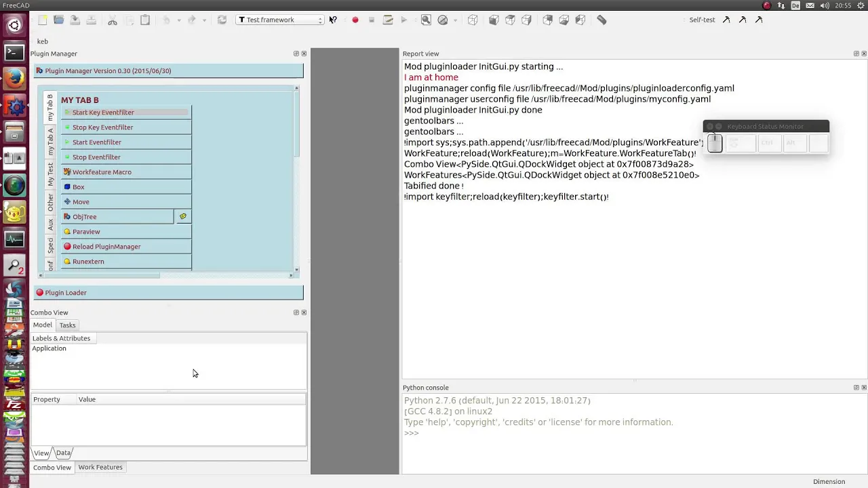
Task: Click the Start Eventfilter button
Action: point(126,142)
